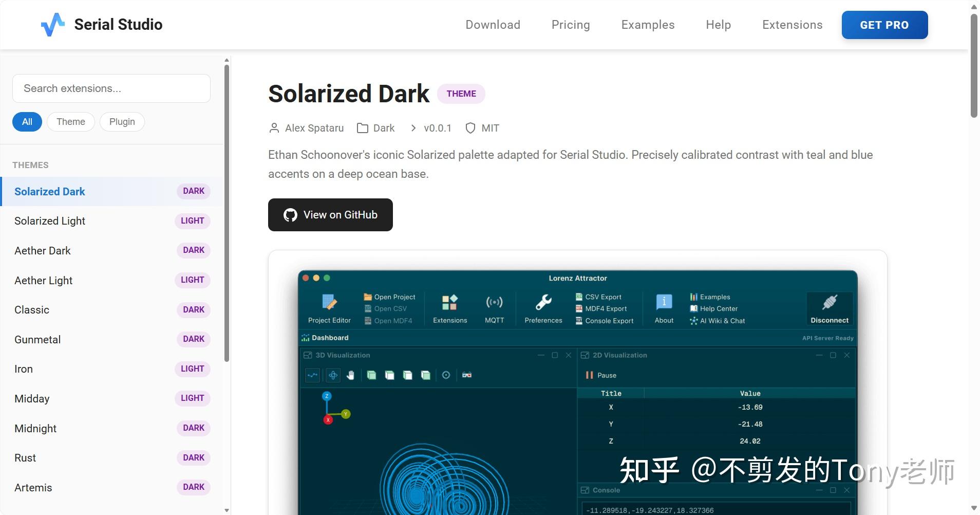The height and width of the screenshot is (515, 980).
Task: Select the Gunmetal theme
Action: (x=112, y=339)
